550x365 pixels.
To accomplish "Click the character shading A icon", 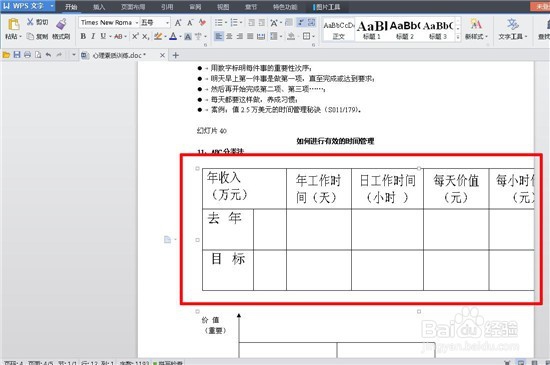I will (188, 36).
